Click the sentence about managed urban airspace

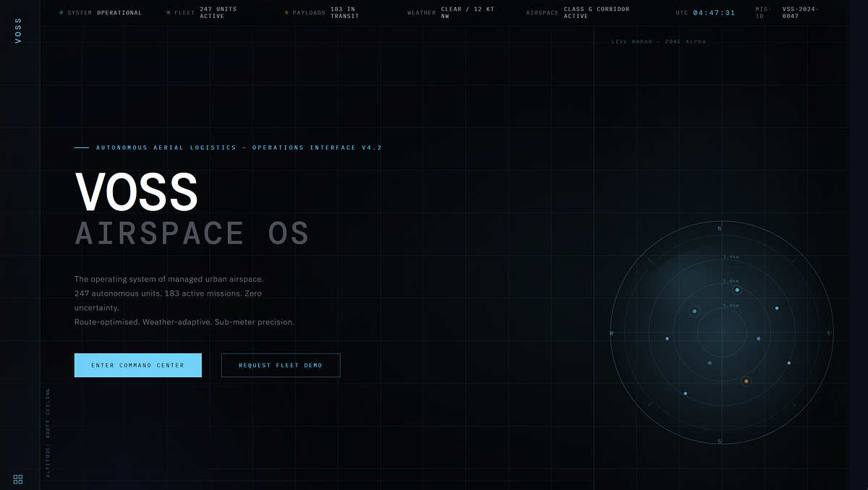coord(169,278)
